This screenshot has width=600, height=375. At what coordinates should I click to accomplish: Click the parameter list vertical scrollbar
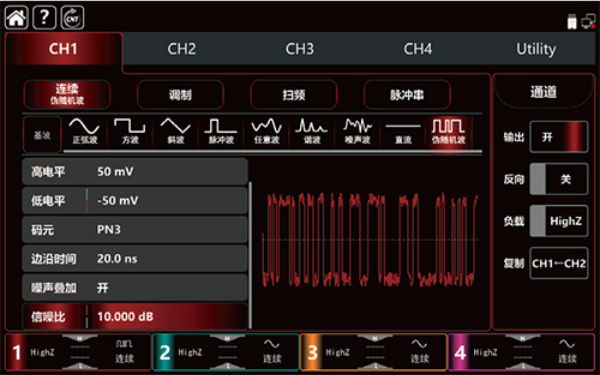click(251, 255)
